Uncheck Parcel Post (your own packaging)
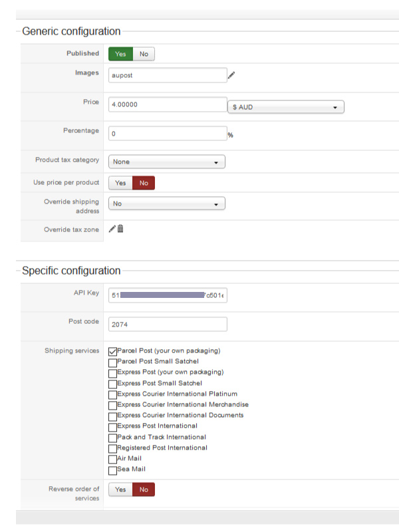 [x=112, y=351]
